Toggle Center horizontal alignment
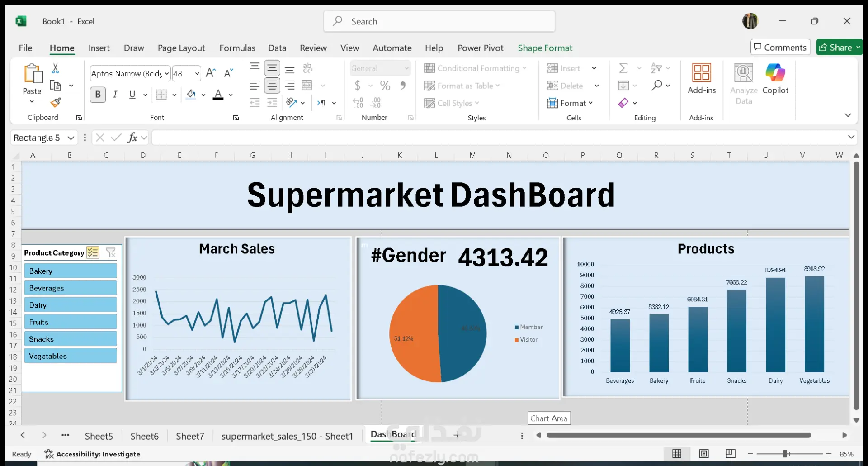 (x=272, y=85)
